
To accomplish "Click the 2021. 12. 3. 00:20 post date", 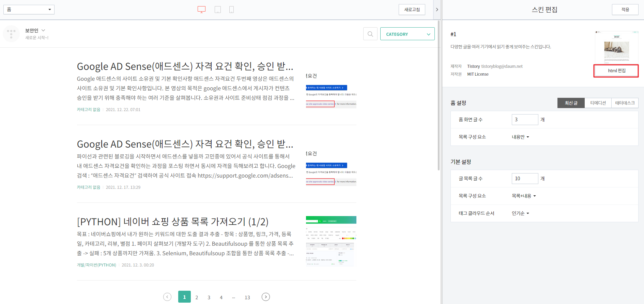I will point(138,265).
